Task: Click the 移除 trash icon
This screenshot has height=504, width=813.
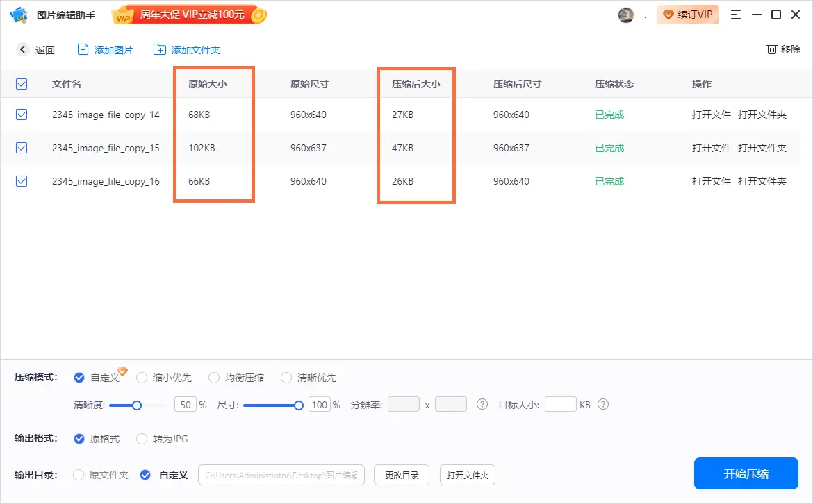Action: pos(771,49)
